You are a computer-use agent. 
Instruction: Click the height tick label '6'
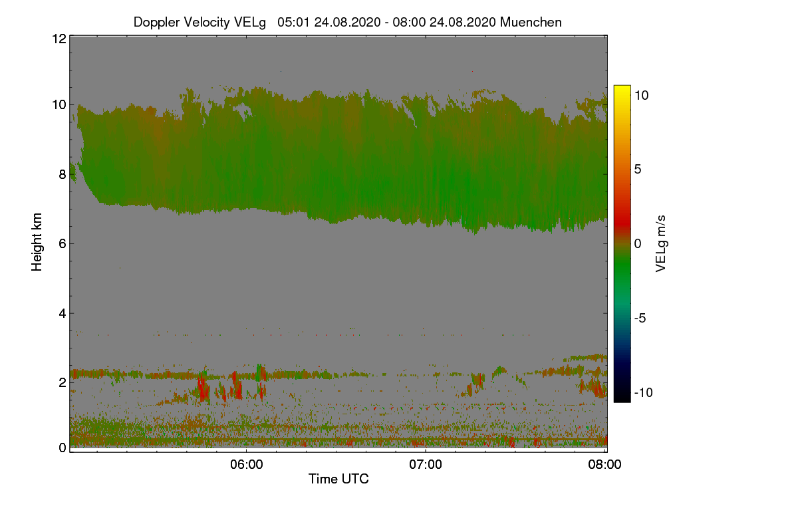click(63, 243)
